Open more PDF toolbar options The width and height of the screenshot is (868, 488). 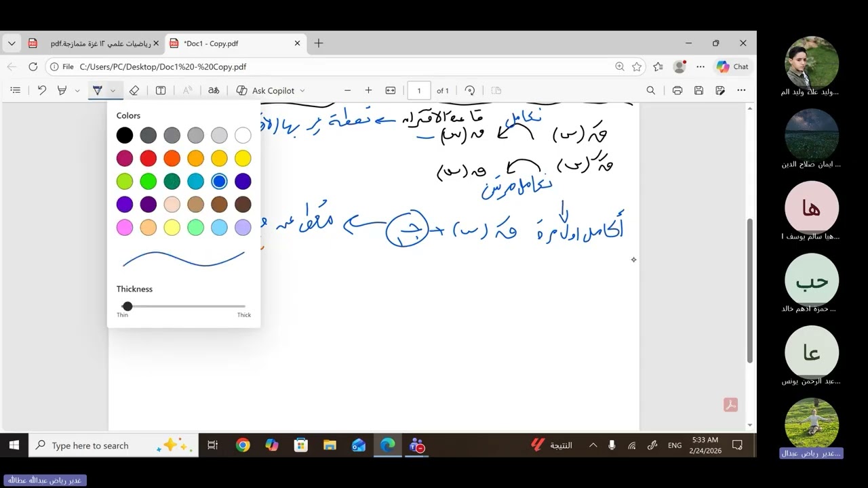741,90
